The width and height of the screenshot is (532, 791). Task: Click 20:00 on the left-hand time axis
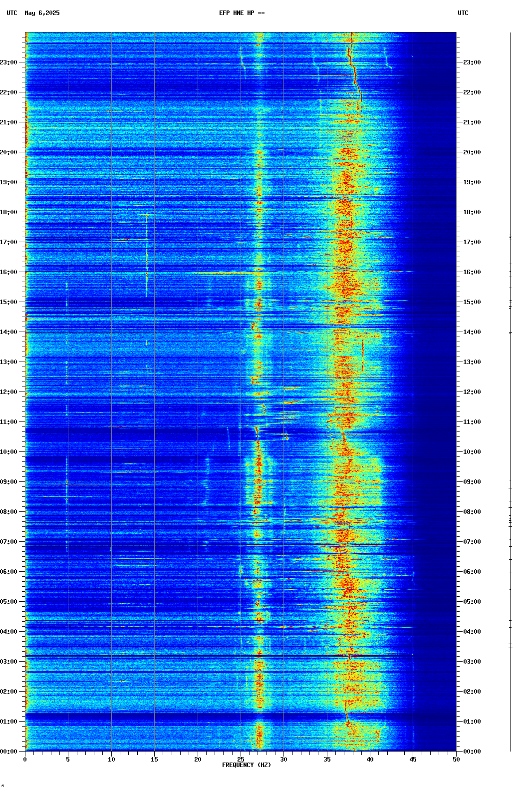[x=8, y=152]
